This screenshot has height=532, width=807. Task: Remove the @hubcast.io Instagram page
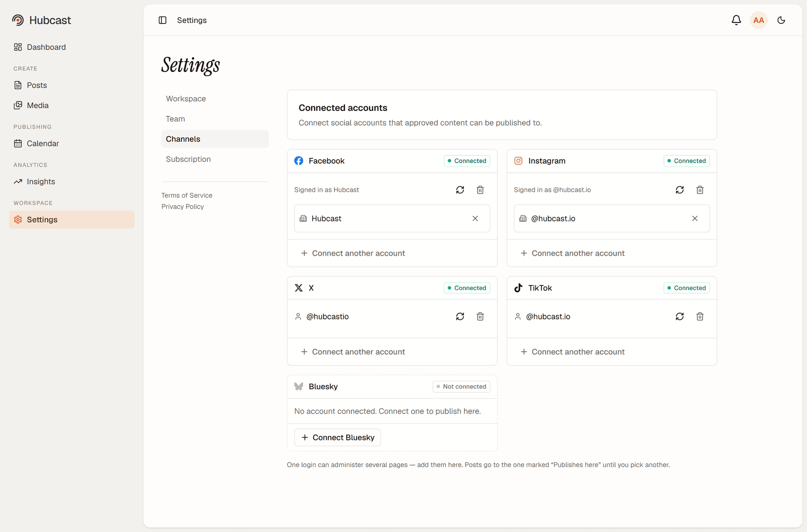(x=695, y=219)
